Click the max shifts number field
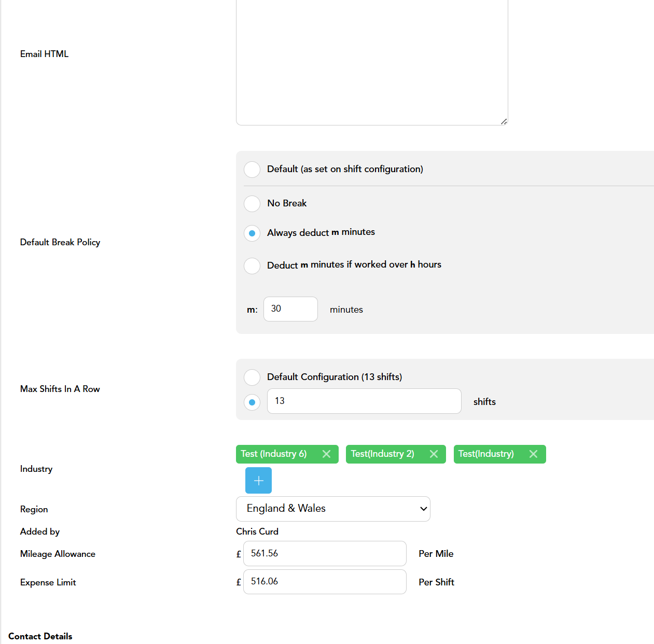Viewport: 654px width, 644px height. (364, 401)
